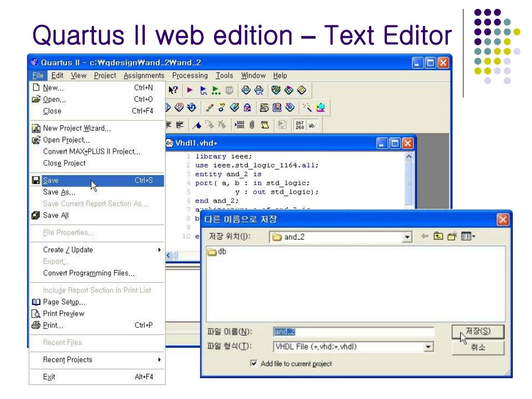The height and width of the screenshot is (399, 532).
Task: Select the db folder in file list
Action: coord(217,252)
